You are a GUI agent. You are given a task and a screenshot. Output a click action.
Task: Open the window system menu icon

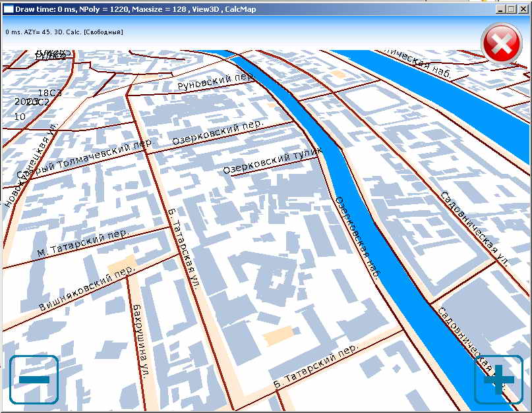(8, 9)
